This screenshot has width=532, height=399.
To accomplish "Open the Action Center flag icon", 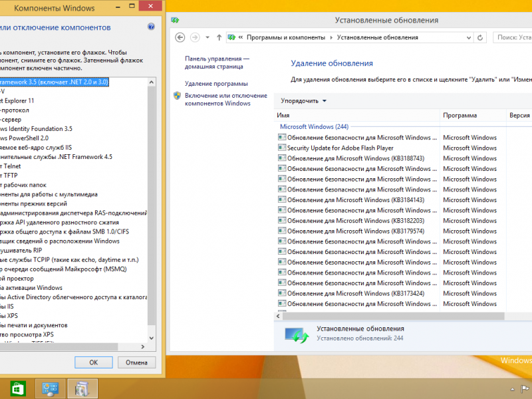I will coord(525,389).
